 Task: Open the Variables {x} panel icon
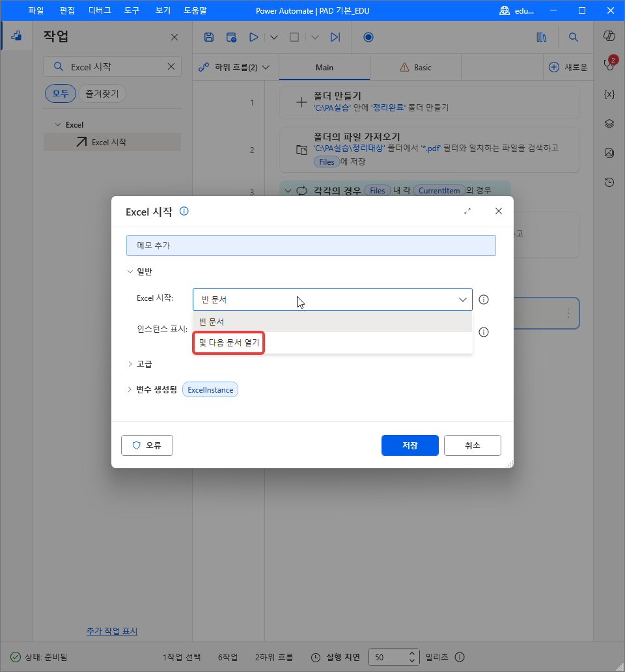[x=609, y=94]
